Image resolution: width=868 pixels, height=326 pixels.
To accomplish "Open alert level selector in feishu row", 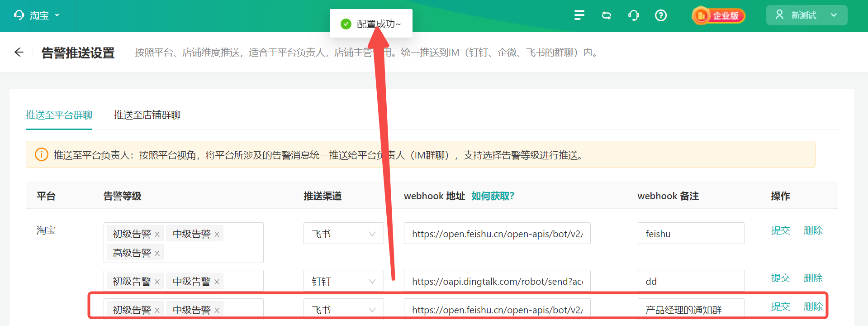I will 184,243.
